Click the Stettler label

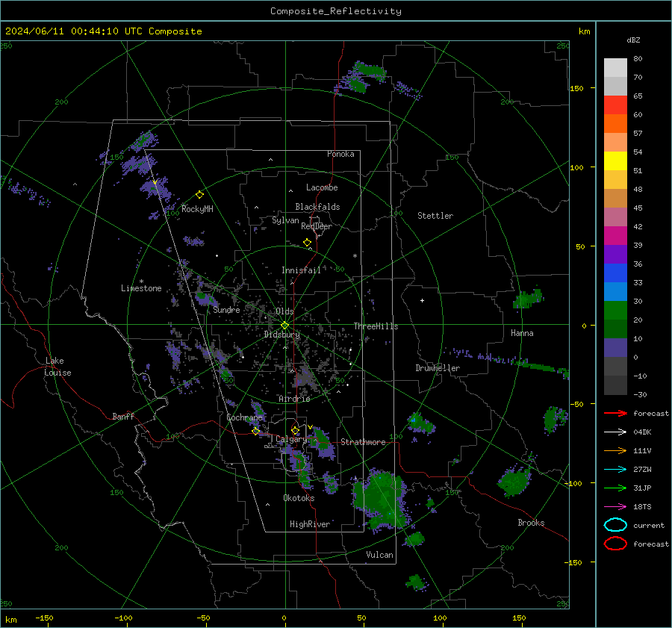(435, 216)
